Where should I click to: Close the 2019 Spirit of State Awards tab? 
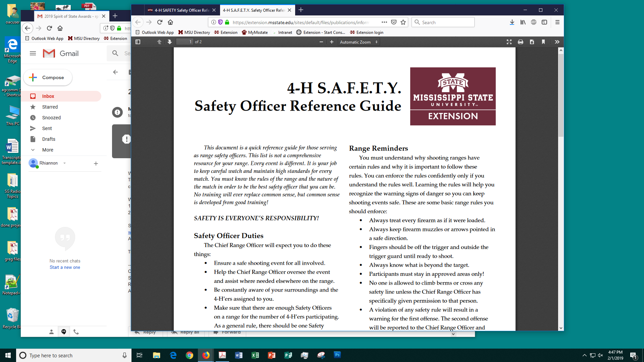pyautogui.click(x=104, y=16)
